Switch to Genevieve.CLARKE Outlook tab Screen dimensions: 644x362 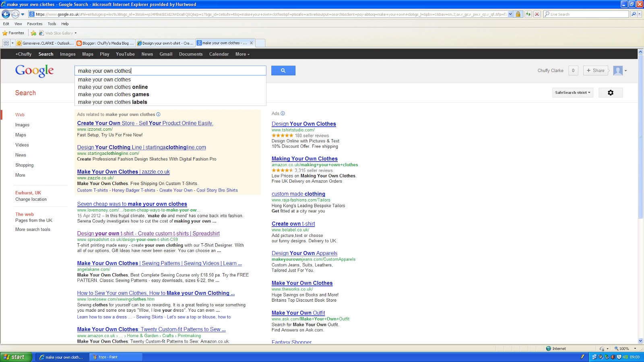tap(45, 43)
